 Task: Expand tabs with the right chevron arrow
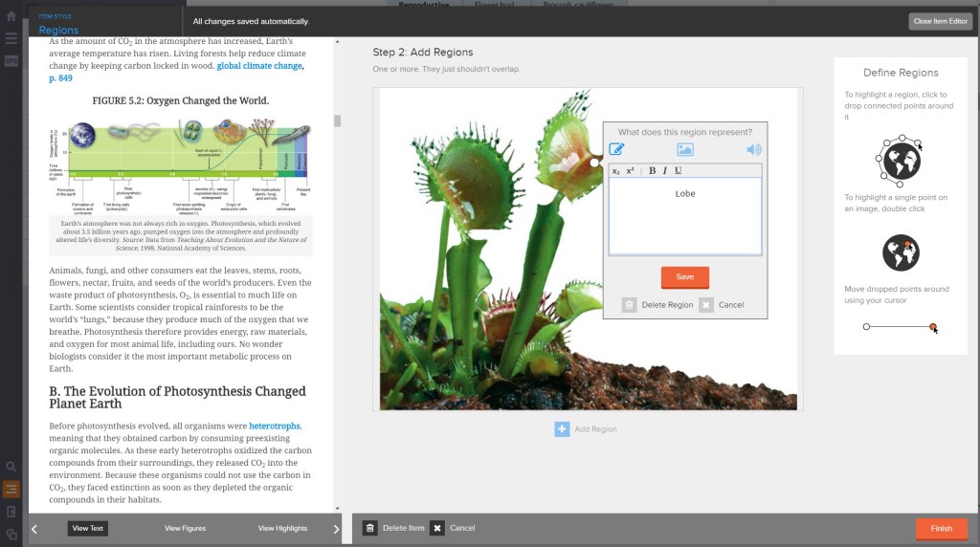(336, 529)
